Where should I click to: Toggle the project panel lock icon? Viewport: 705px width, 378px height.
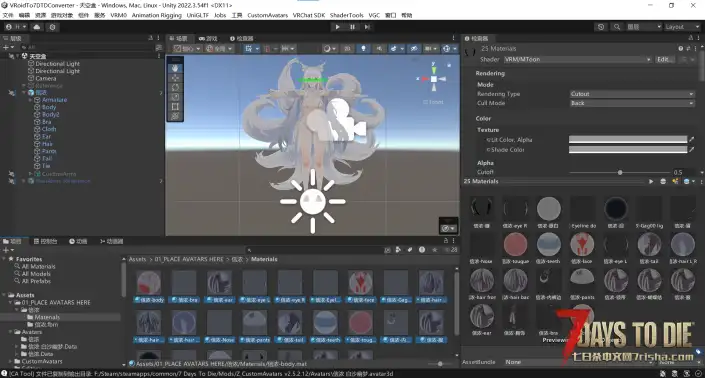446,241
